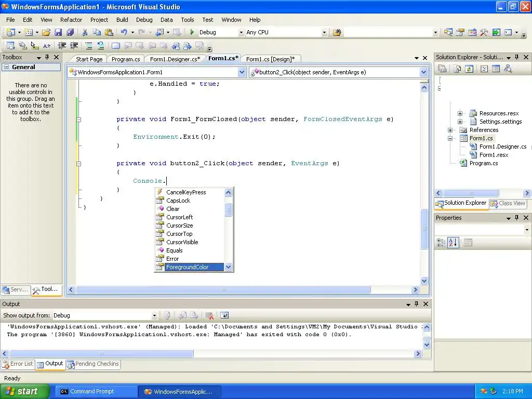532x399 pixels.
Task: Uncomment the selected lines icon
Action: [101, 46]
